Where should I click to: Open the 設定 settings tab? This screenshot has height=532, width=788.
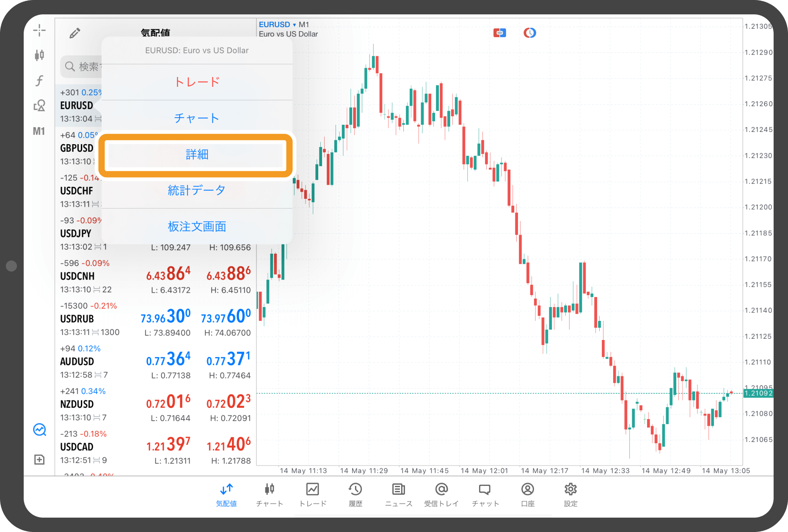[x=570, y=495]
